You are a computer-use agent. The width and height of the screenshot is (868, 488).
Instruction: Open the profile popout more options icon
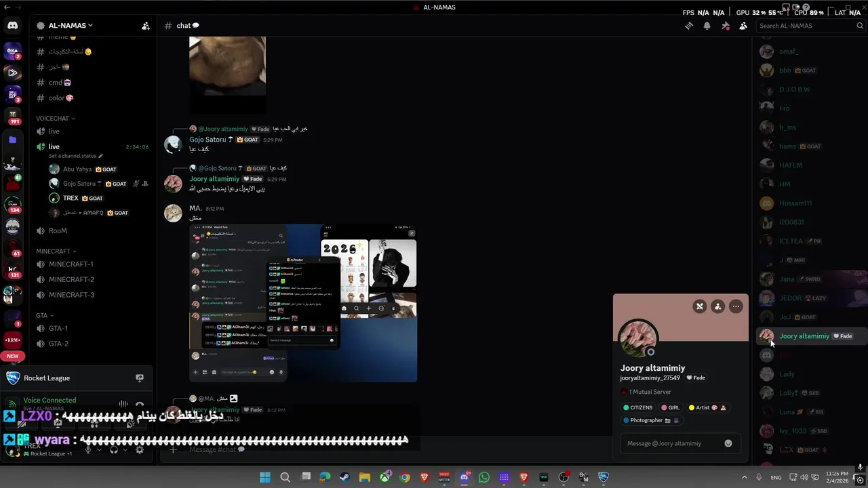pyautogui.click(x=736, y=306)
